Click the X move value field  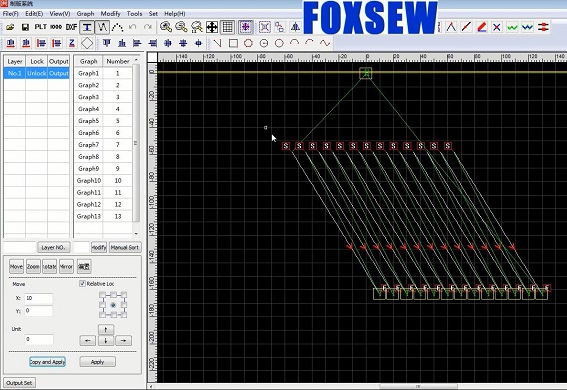38,298
